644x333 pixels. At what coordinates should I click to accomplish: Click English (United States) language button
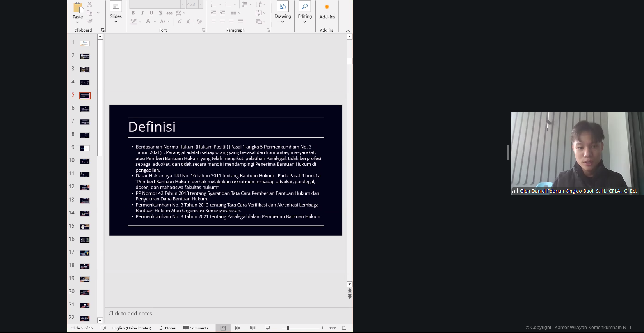[132, 328]
